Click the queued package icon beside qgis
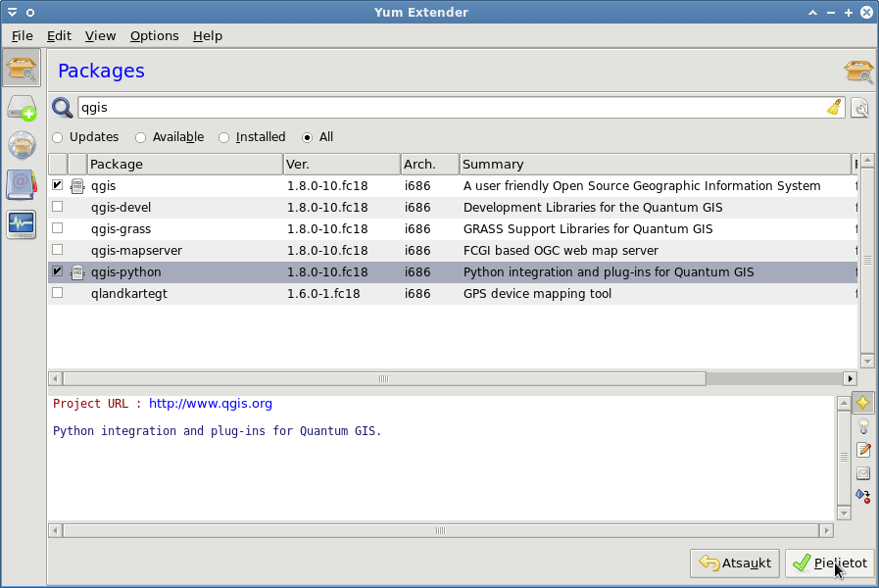The image size is (879, 588). coord(76,186)
